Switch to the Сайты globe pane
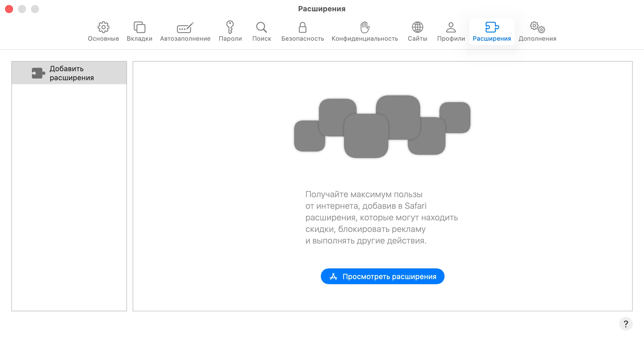Image resolution: width=644 pixels, height=339 pixels. pos(417,31)
